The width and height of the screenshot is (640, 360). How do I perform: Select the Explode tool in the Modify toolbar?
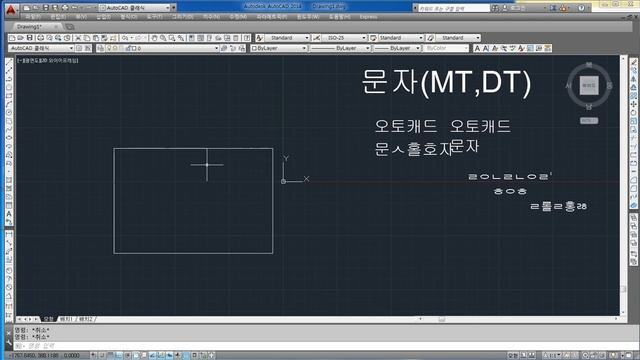[633, 206]
